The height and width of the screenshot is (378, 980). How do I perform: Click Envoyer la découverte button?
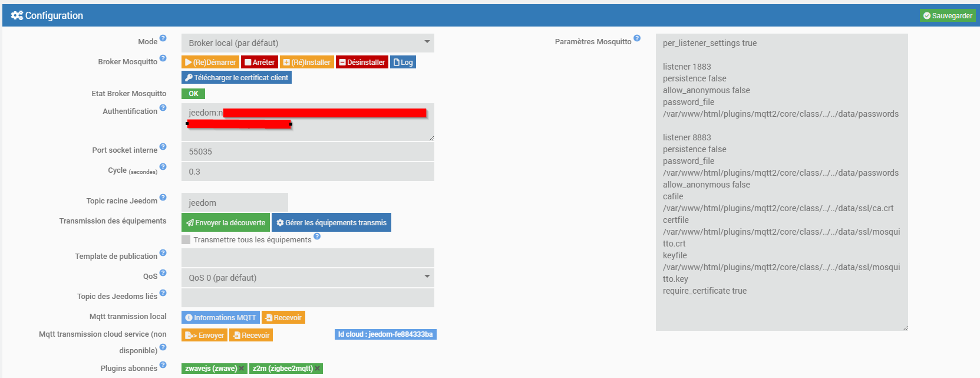tap(226, 222)
